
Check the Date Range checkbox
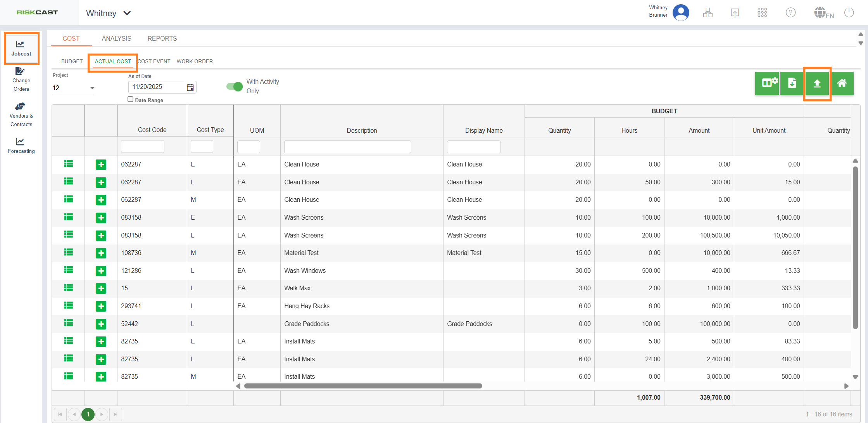[x=130, y=99]
